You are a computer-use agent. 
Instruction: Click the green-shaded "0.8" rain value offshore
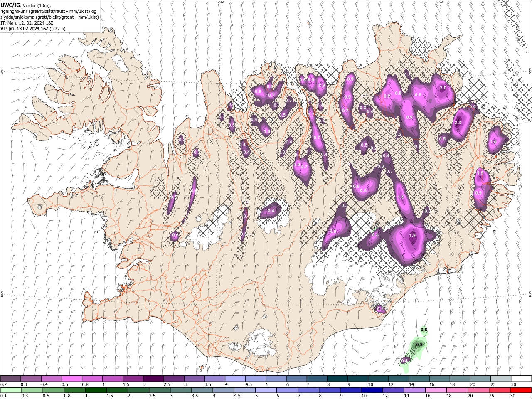coord(419,345)
